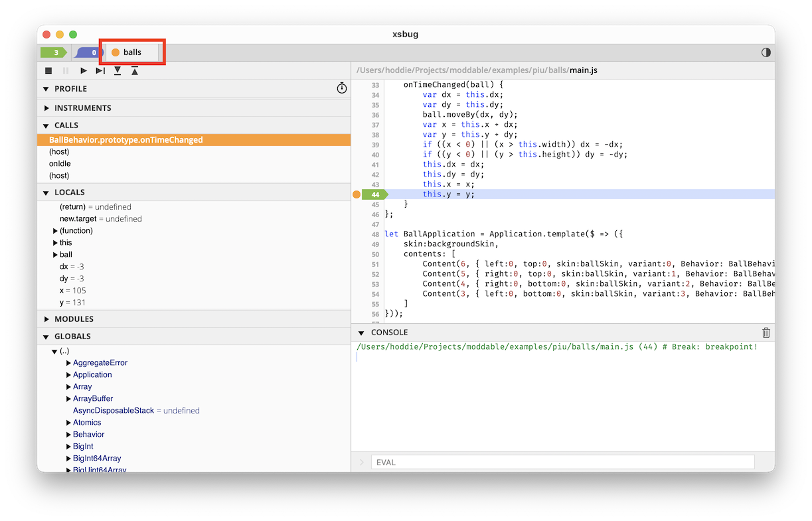Switch to the balls machine tab
This screenshot has width=812, height=521.
tap(131, 52)
